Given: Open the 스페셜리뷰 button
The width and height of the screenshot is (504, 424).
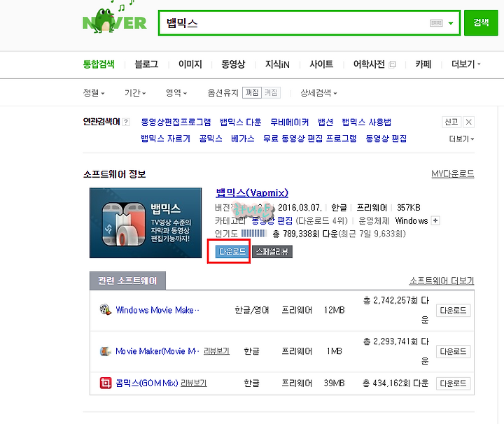Looking at the screenshot, I should pyautogui.click(x=272, y=251).
